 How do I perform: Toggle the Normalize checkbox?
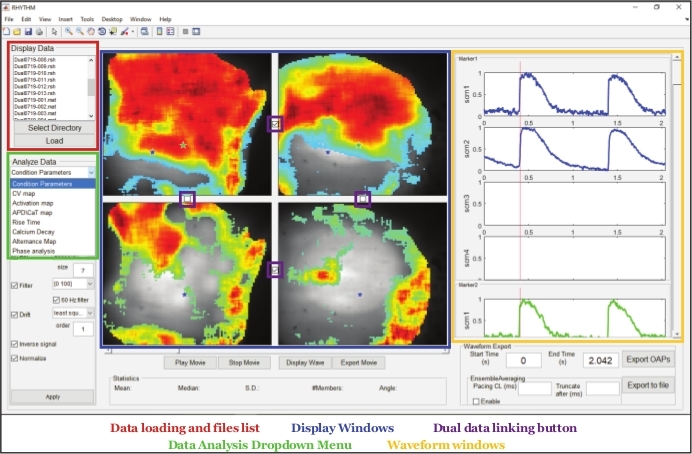point(15,358)
